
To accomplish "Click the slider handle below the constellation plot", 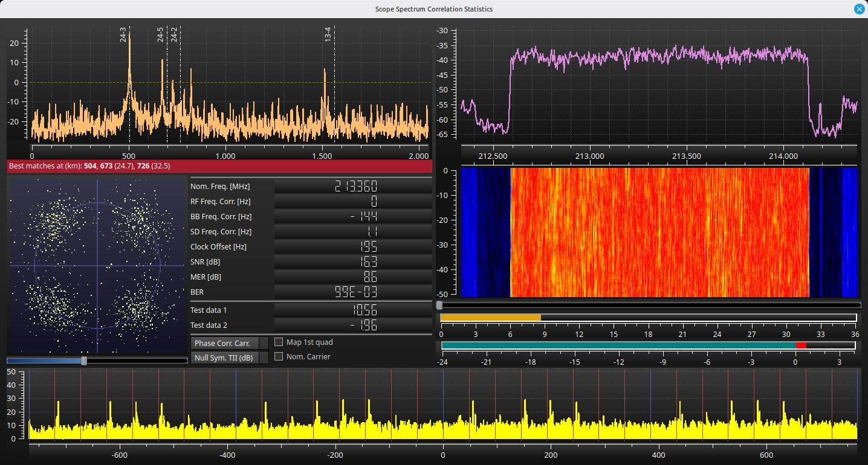I will (x=84, y=361).
